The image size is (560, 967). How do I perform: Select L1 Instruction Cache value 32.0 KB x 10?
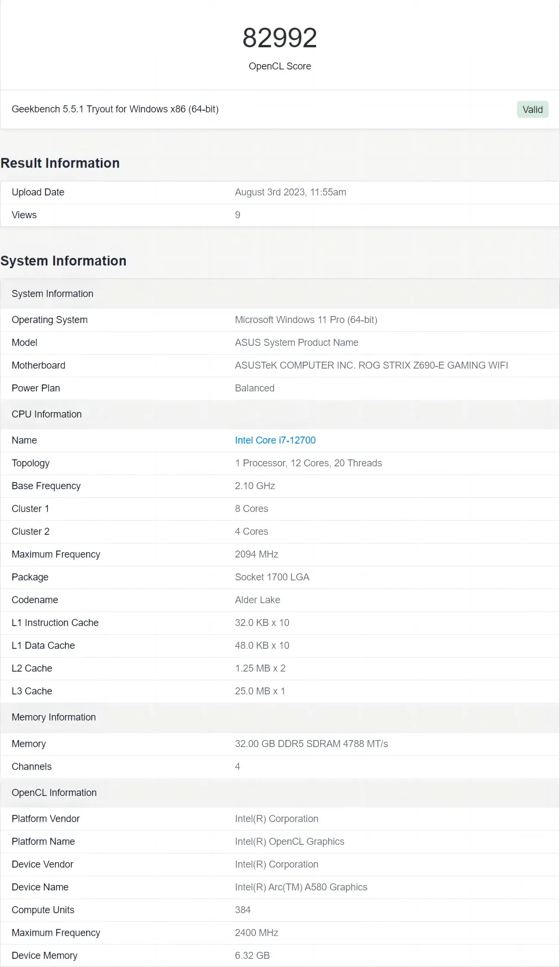click(262, 623)
